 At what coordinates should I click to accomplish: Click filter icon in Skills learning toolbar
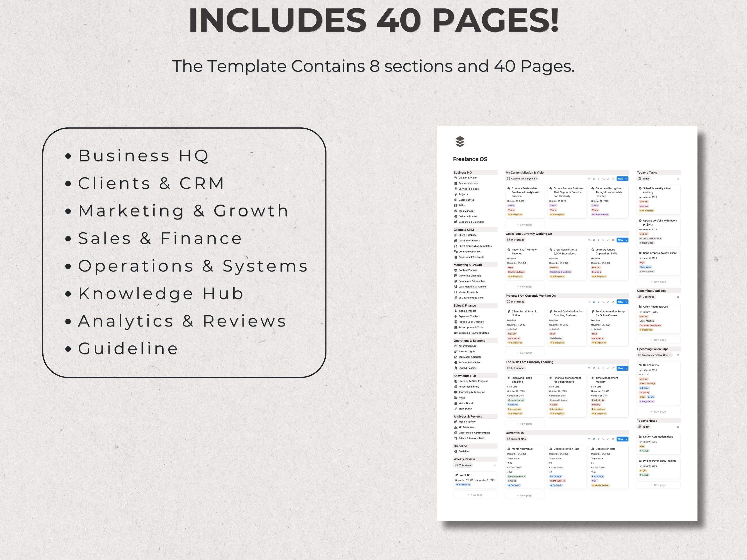pyautogui.click(x=589, y=368)
